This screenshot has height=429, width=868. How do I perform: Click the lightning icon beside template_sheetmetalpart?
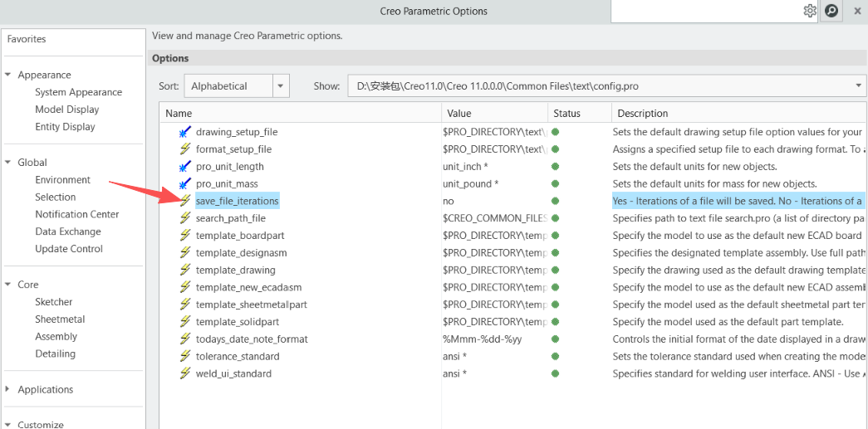185,305
